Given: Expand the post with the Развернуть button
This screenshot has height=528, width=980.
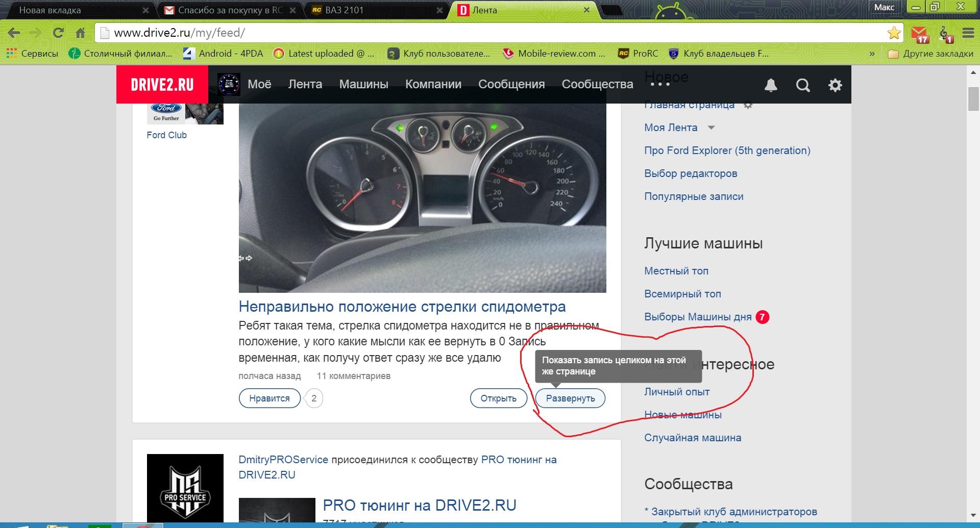Looking at the screenshot, I should (571, 398).
